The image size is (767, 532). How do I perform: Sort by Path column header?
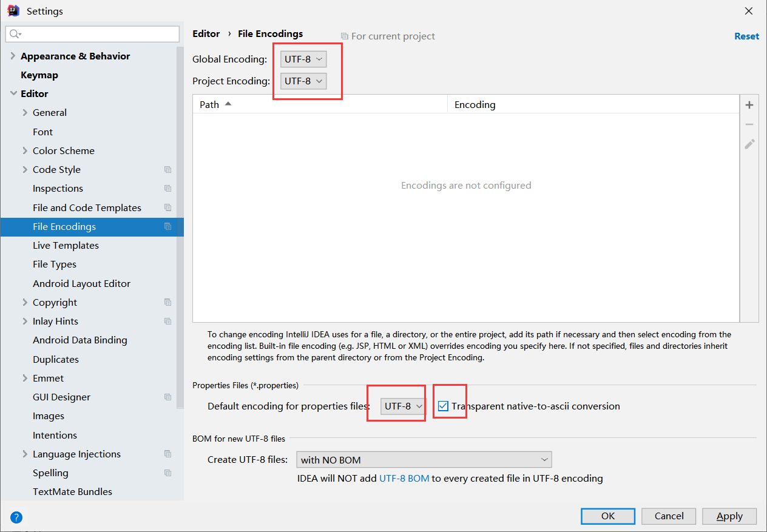[x=320, y=104]
